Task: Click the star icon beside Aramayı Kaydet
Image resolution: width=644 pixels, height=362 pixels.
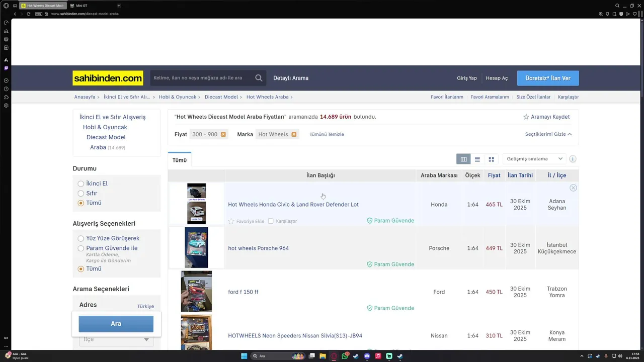Action: tap(526, 117)
